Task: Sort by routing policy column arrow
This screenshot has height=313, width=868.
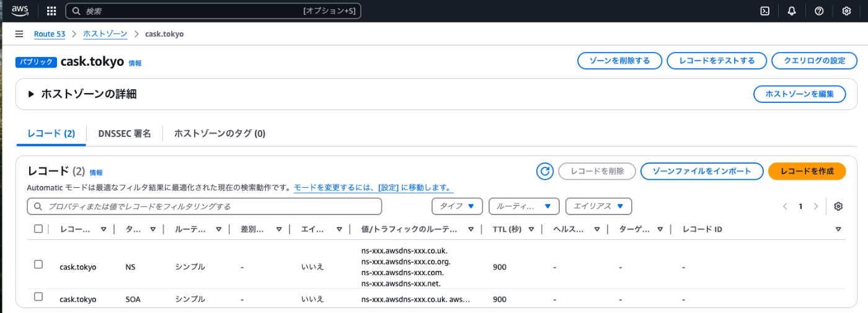Action: (x=218, y=229)
